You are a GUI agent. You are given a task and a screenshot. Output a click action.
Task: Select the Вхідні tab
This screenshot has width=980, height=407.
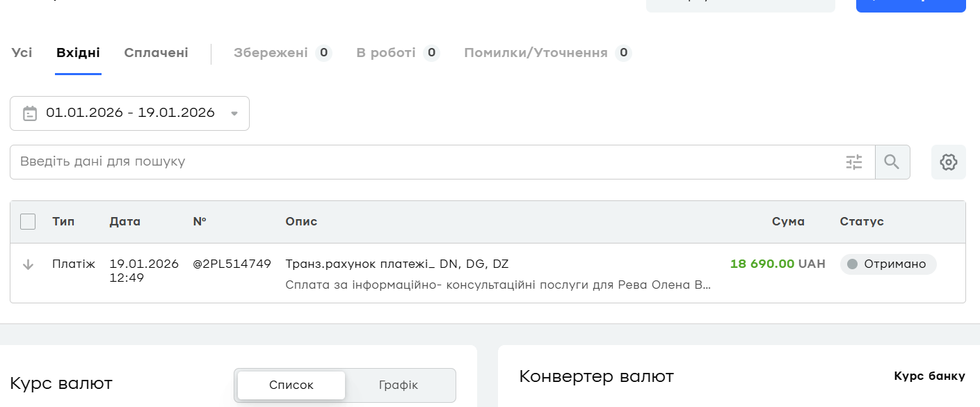click(x=78, y=53)
